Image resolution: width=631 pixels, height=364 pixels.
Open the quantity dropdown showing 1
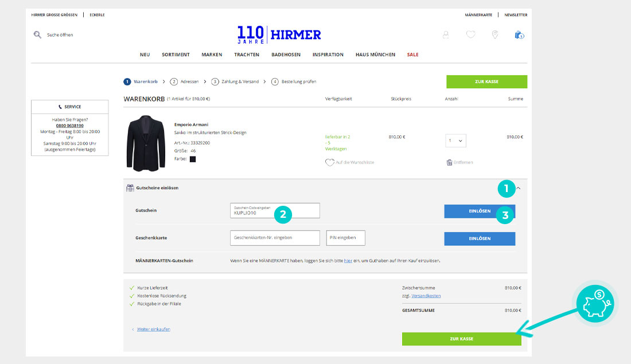click(x=455, y=141)
